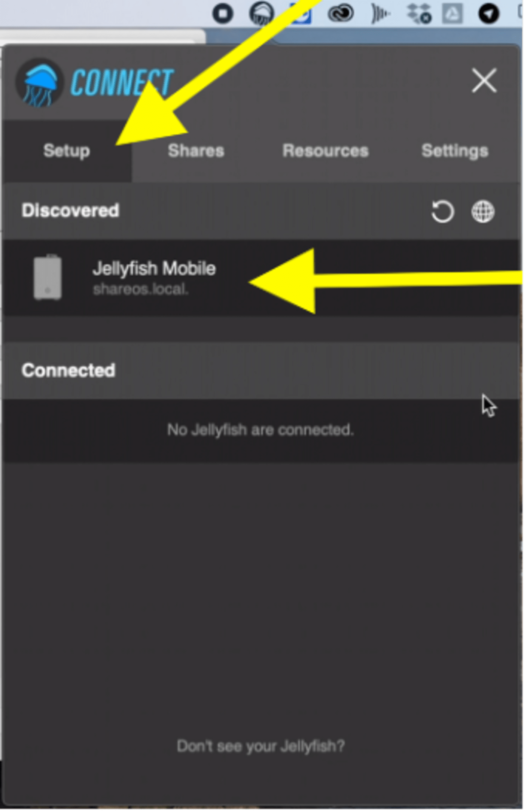The width and height of the screenshot is (524, 812).
Task: Open the Jellyfish menu bar icon
Action: [261, 13]
